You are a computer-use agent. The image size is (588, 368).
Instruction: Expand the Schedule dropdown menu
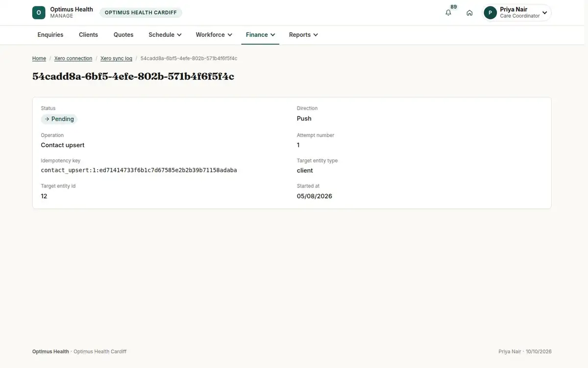pos(165,35)
